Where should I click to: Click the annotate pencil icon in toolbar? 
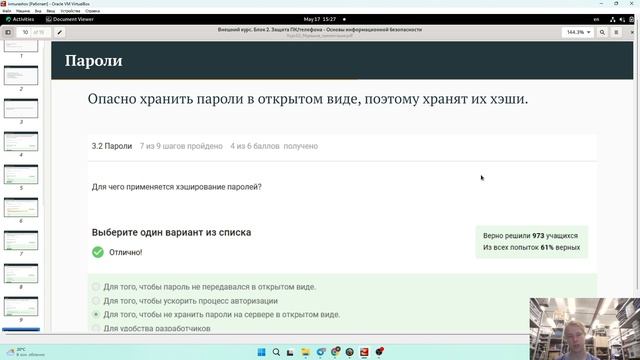[x=60, y=32]
